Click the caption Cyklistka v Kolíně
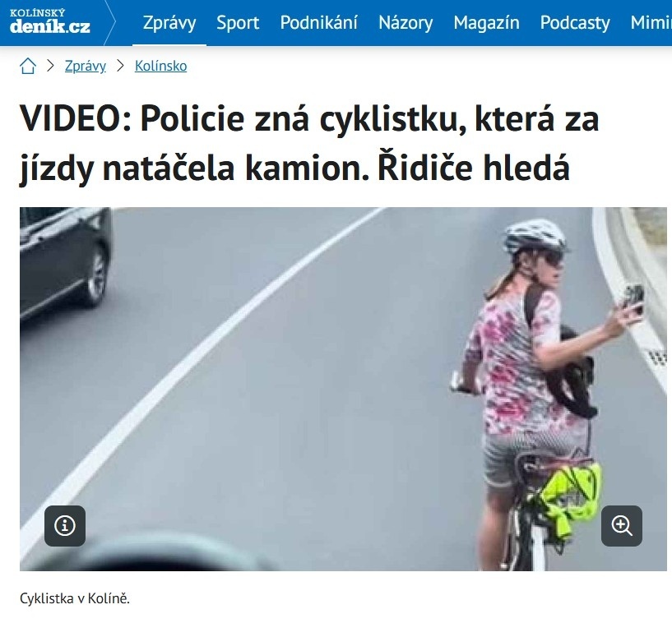This screenshot has height=623, width=672. click(x=75, y=598)
